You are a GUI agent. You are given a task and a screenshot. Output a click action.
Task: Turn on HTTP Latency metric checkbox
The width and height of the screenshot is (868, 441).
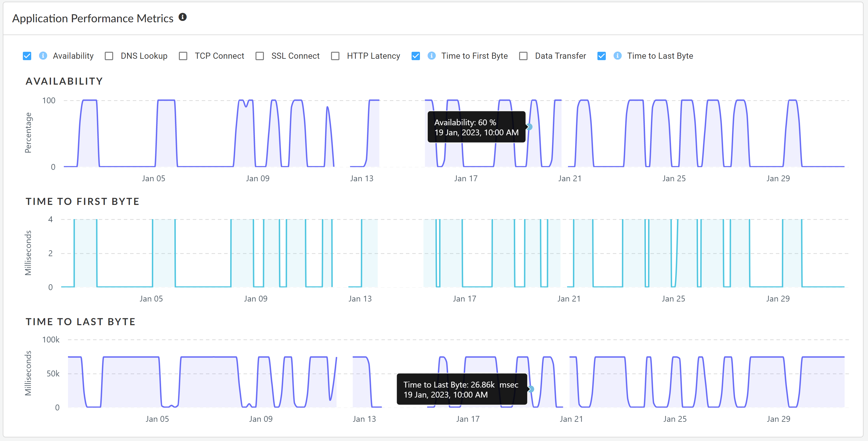[335, 56]
